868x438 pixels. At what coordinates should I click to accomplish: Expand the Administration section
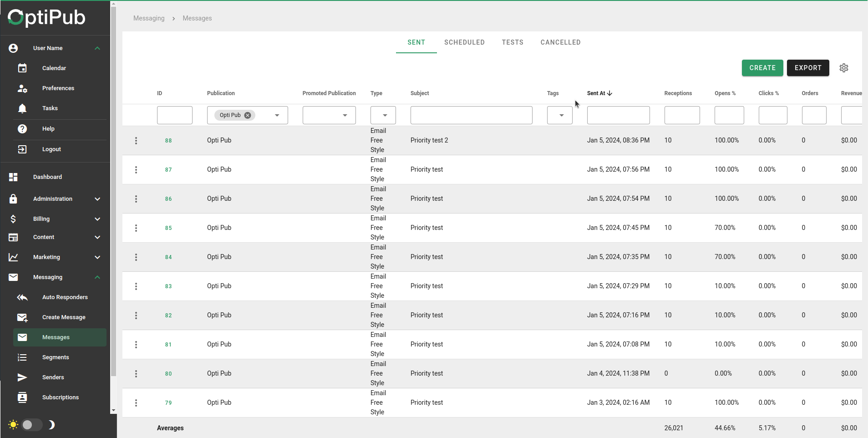tap(97, 199)
